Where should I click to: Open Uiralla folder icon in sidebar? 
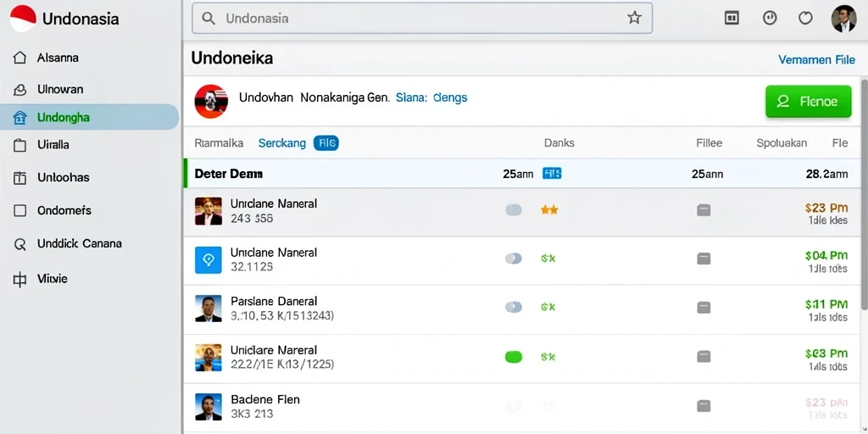coord(19,145)
